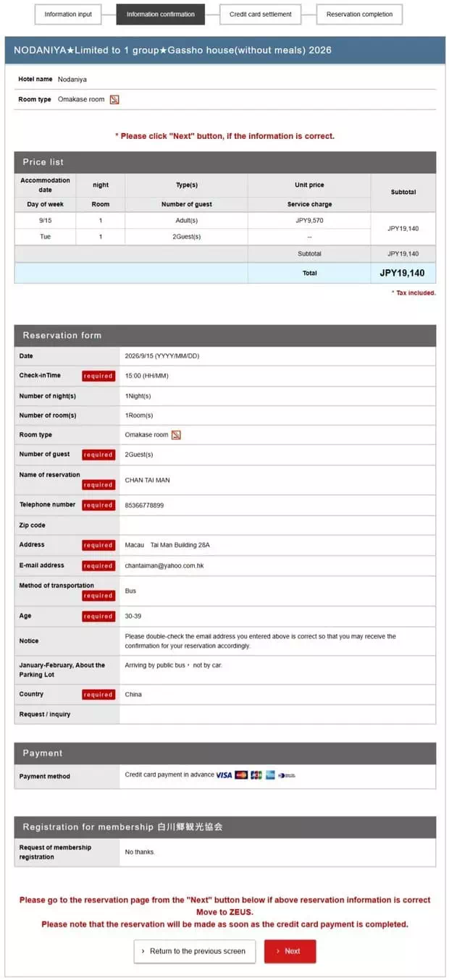Click the no-smoking icon in Reservation form
This screenshot has height=980, width=449.
point(176,435)
